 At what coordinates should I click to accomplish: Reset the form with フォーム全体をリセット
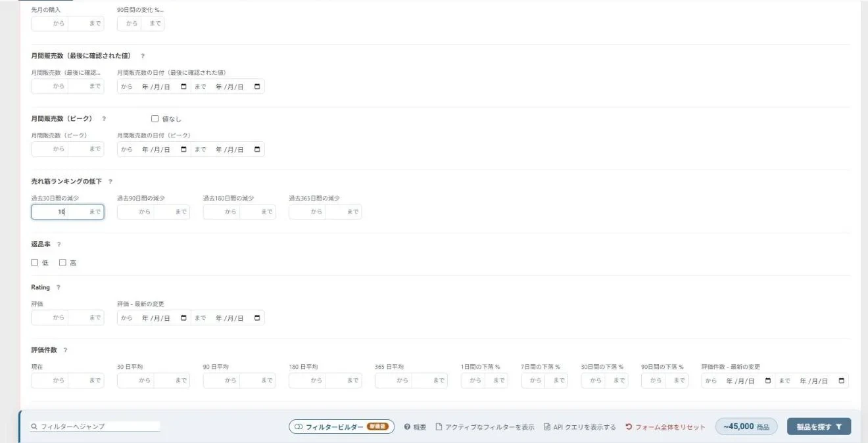tap(665, 427)
